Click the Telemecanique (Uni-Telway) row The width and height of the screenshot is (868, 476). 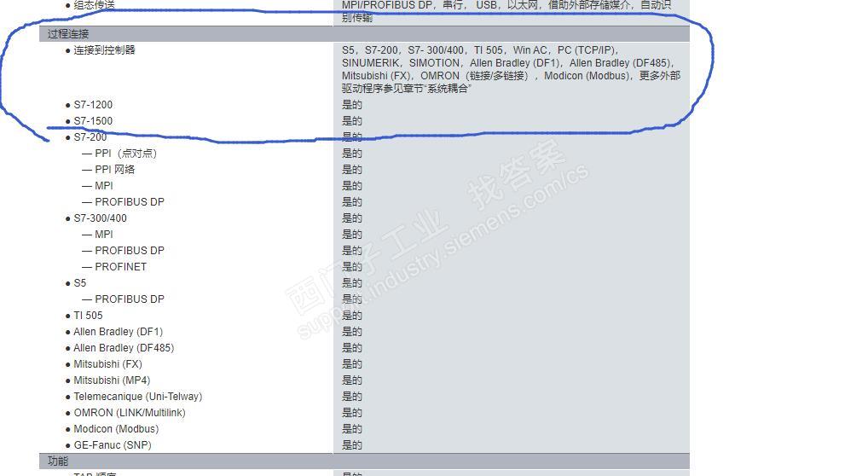pos(138,397)
